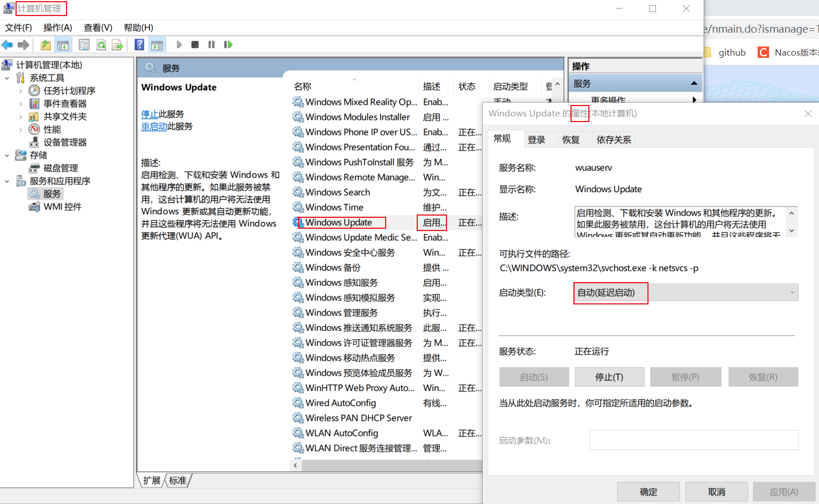Click the 确定 button
This screenshot has width=819, height=504.
click(x=649, y=492)
